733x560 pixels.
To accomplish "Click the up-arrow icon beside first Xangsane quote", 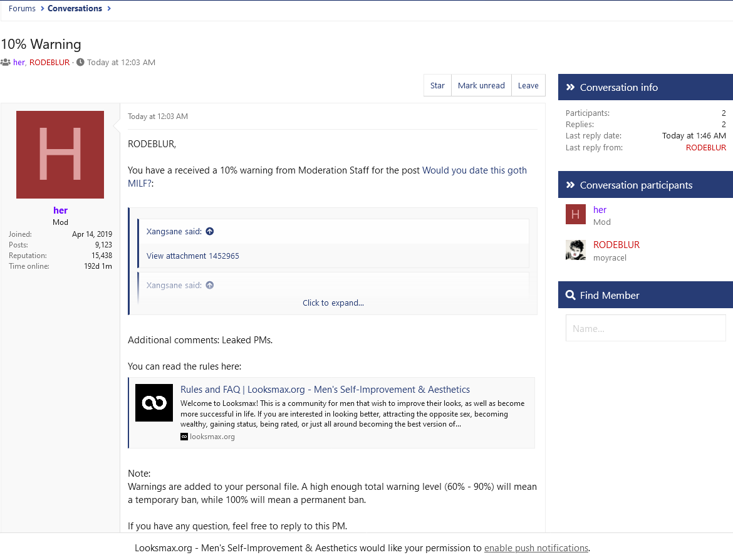I will point(210,231).
